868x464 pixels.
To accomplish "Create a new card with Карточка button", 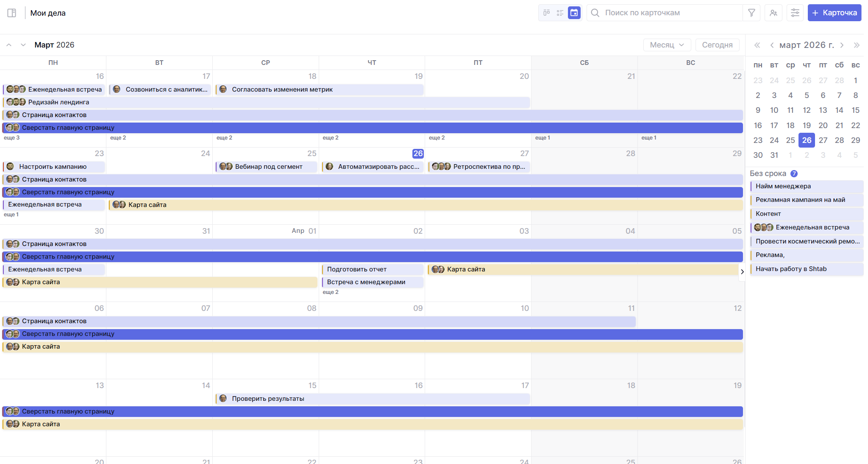I will click(x=834, y=13).
